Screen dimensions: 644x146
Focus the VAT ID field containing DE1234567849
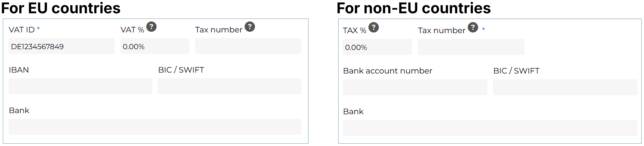click(61, 46)
